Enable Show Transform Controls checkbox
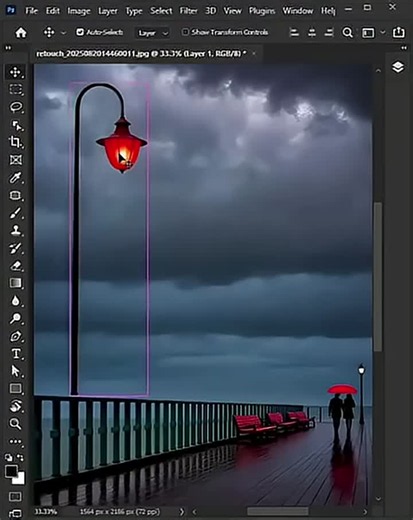 click(x=185, y=32)
